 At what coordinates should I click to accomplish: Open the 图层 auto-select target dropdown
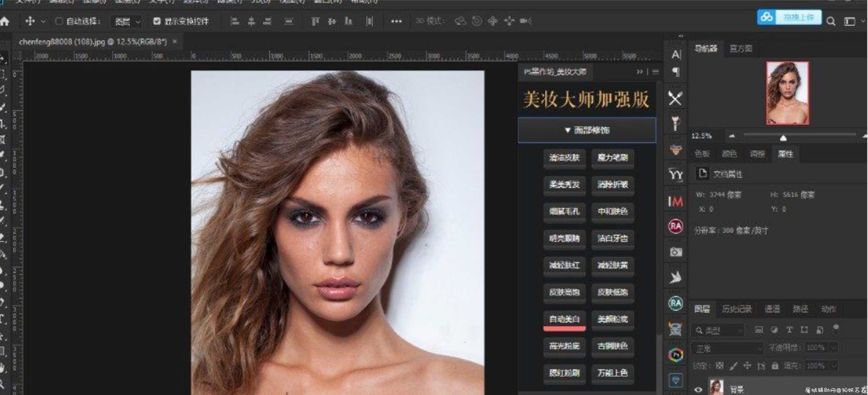(x=126, y=22)
